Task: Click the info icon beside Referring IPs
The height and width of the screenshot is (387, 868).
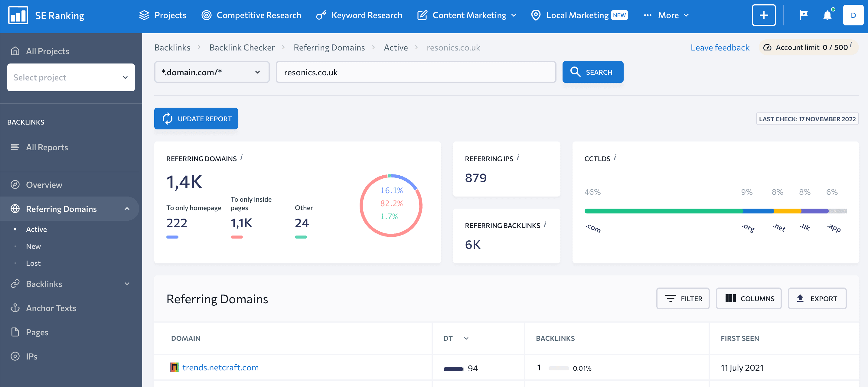Action: pyautogui.click(x=518, y=157)
